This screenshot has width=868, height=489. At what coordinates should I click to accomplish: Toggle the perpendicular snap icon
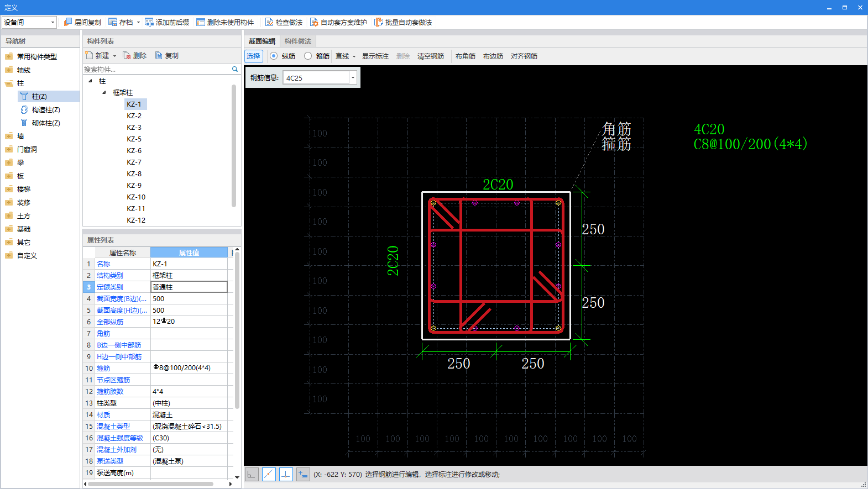click(286, 474)
